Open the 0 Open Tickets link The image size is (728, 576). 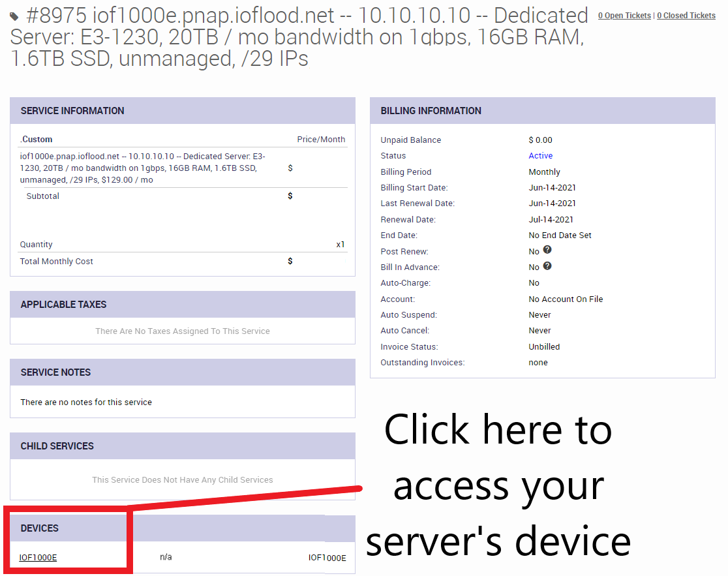pos(624,15)
